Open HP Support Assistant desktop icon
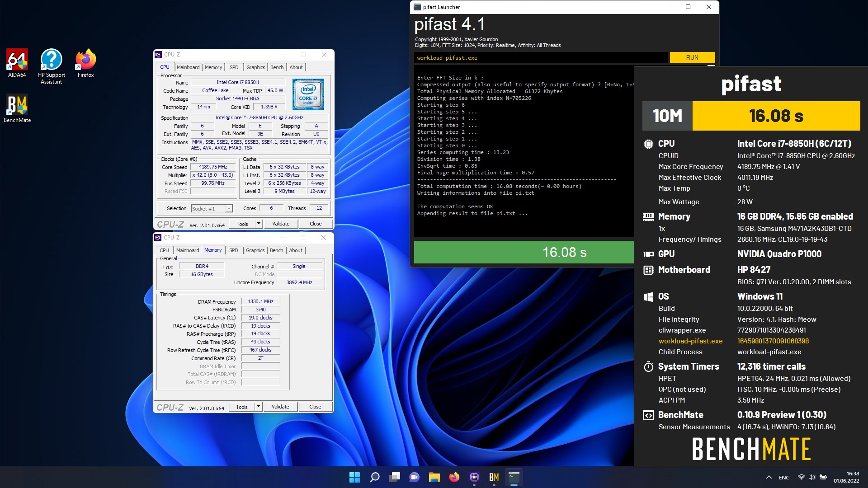Screen dimensions: 868x488 (x=51, y=66)
